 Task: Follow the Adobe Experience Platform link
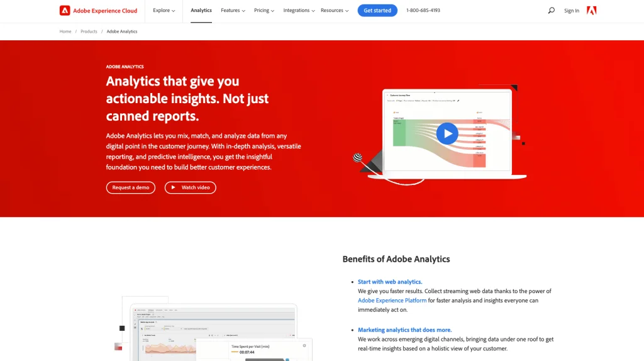[x=392, y=301]
